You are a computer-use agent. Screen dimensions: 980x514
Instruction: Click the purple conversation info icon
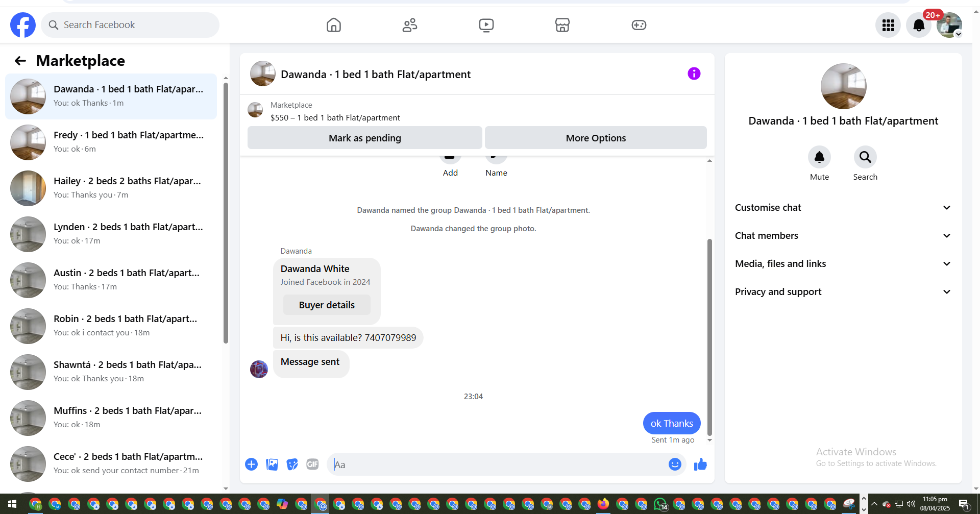[694, 74]
